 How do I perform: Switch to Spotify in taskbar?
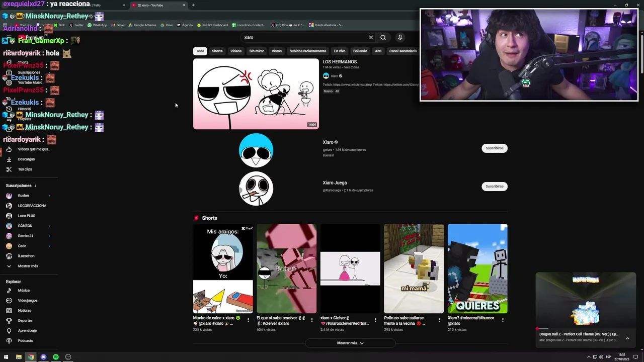point(56,357)
